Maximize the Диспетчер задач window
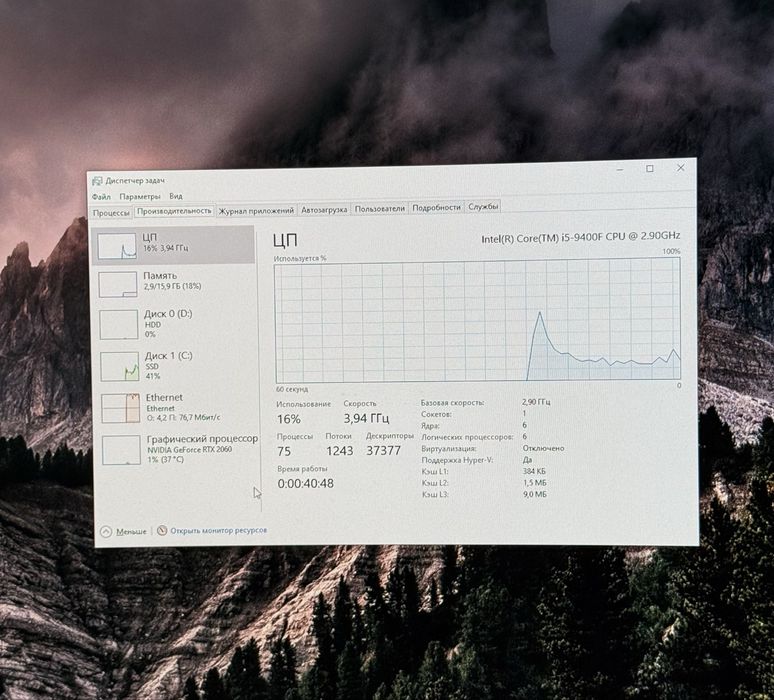 pos(650,169)
